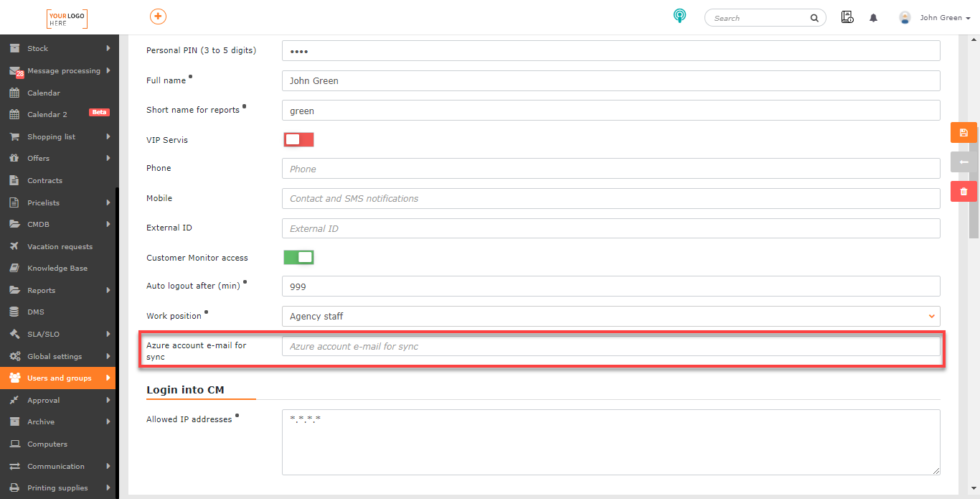Viewport: 980px width, 499px height.
Task: Click the Calendar 2 icon in sidebar
Action: click(x=14, y=114)
